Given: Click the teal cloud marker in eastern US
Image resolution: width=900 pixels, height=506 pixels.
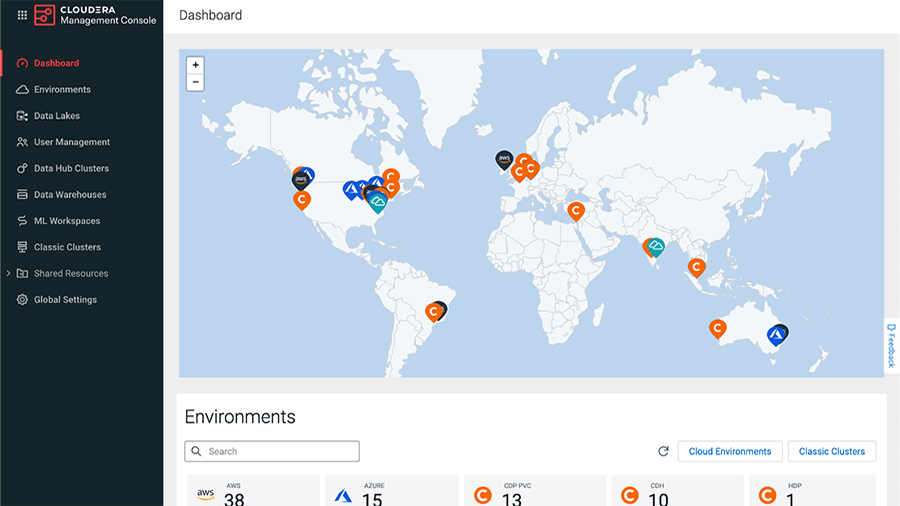Looking at the screenshot, I should point(377,203).
